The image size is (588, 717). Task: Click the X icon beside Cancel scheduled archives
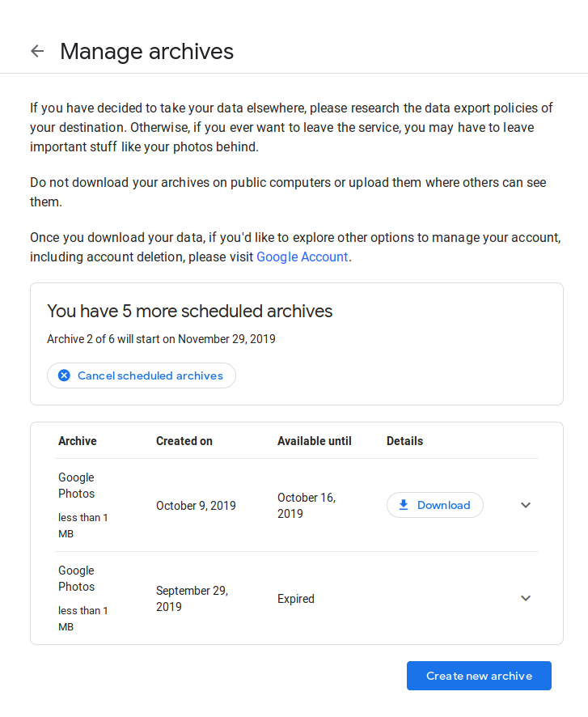tap(64, 375)
